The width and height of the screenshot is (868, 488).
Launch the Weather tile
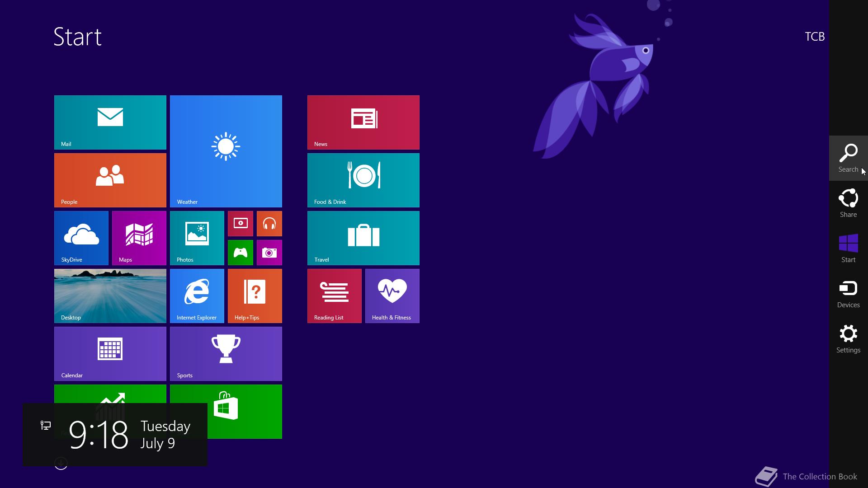(226, 151)
